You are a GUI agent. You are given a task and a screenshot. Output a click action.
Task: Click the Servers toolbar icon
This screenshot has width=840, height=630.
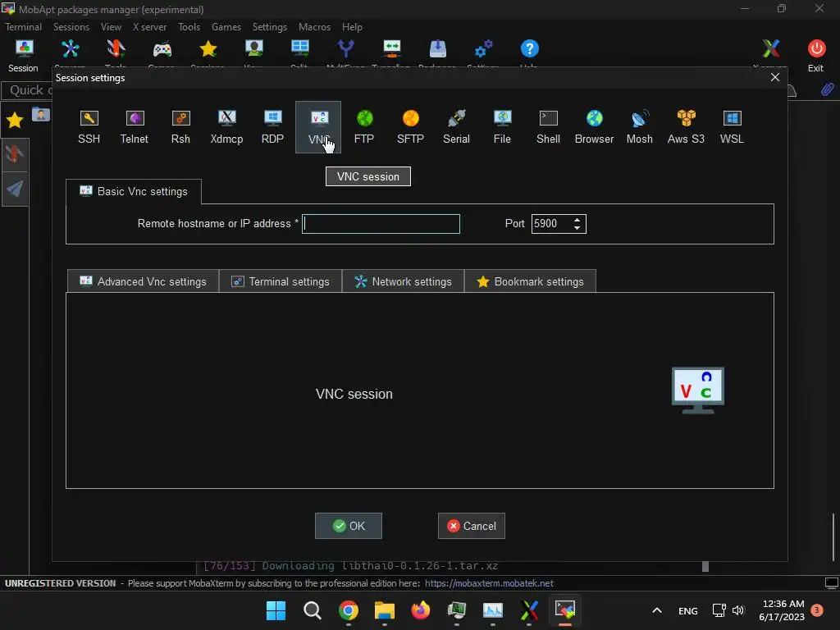click(x=71, y=49)
